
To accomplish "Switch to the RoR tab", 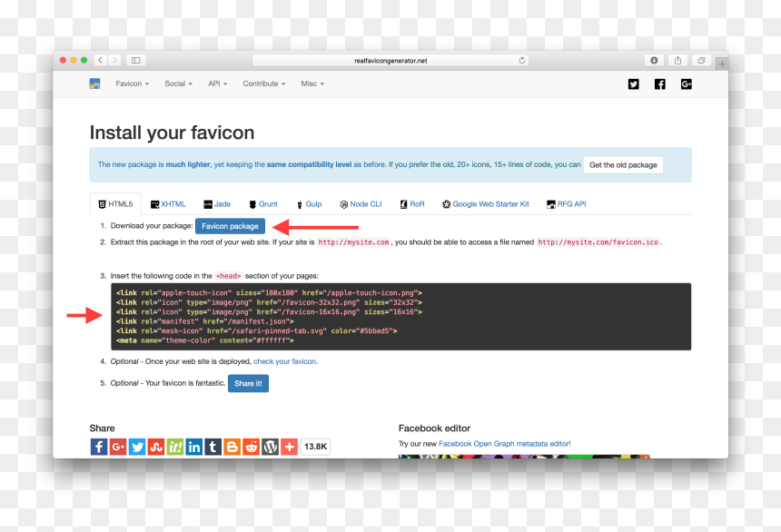I will tap(412, 204).
